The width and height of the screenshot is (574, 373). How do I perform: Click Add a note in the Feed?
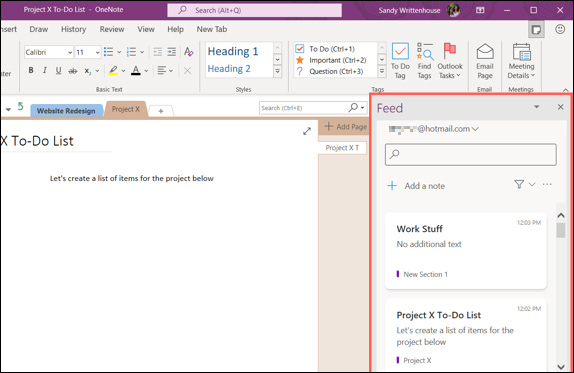[x=416, y=186]
